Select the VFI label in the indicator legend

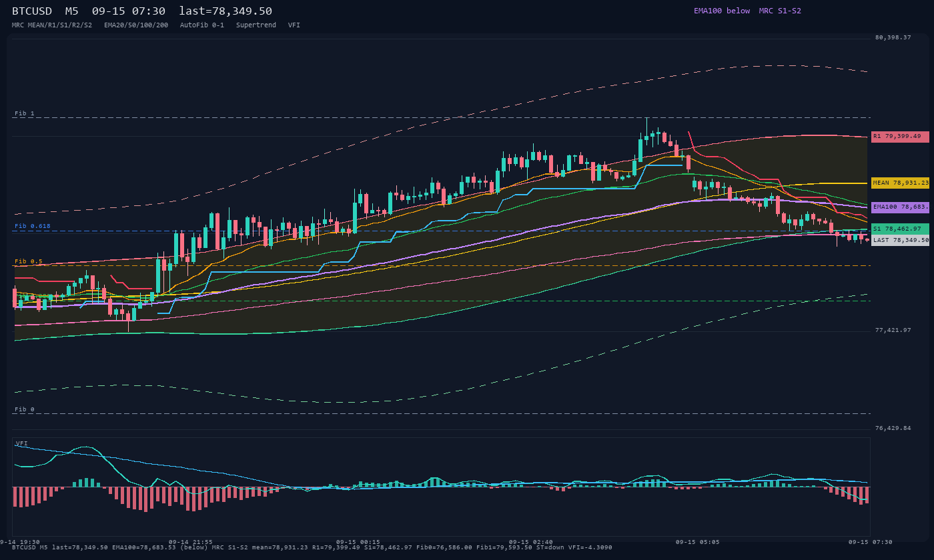(294, 25)
